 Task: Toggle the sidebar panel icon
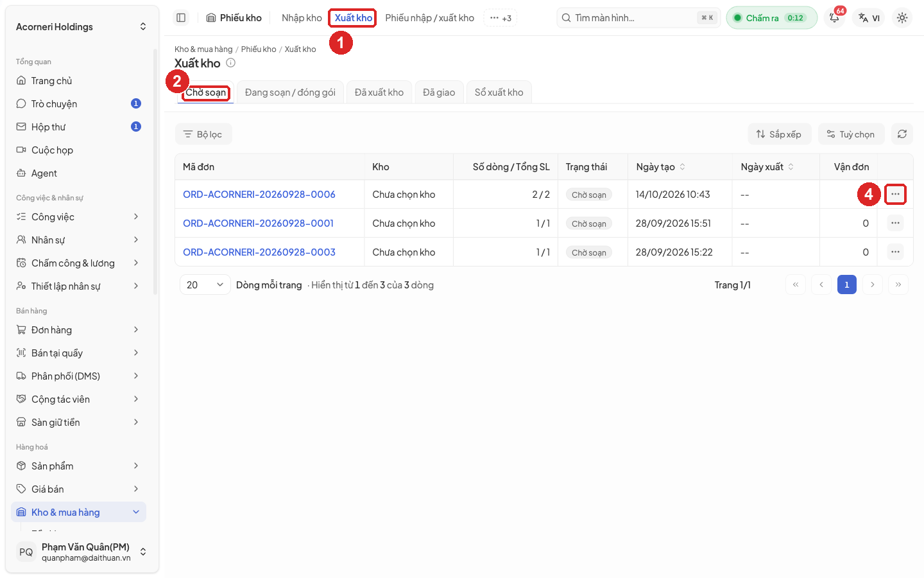click(x=181, y=18)
